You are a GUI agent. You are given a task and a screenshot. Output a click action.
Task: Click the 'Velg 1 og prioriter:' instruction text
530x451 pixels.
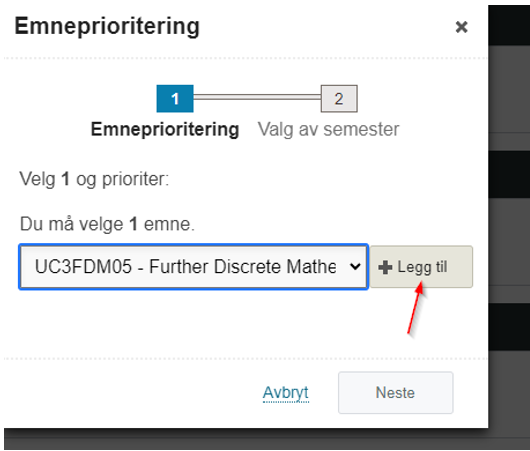point(94,179)
